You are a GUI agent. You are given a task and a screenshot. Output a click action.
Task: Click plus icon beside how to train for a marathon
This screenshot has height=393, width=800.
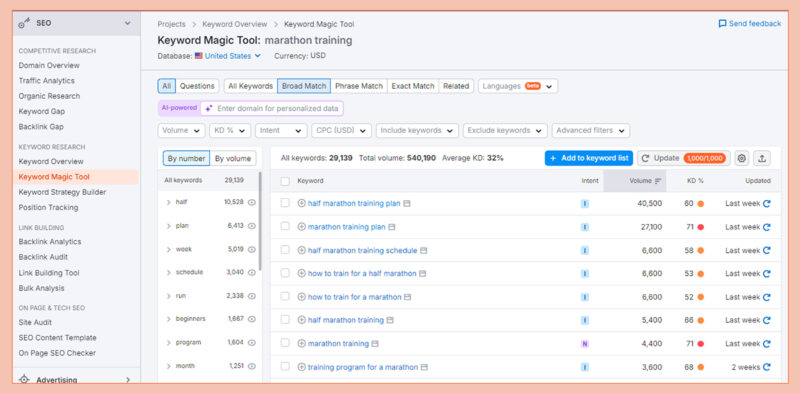pos(302,297)
